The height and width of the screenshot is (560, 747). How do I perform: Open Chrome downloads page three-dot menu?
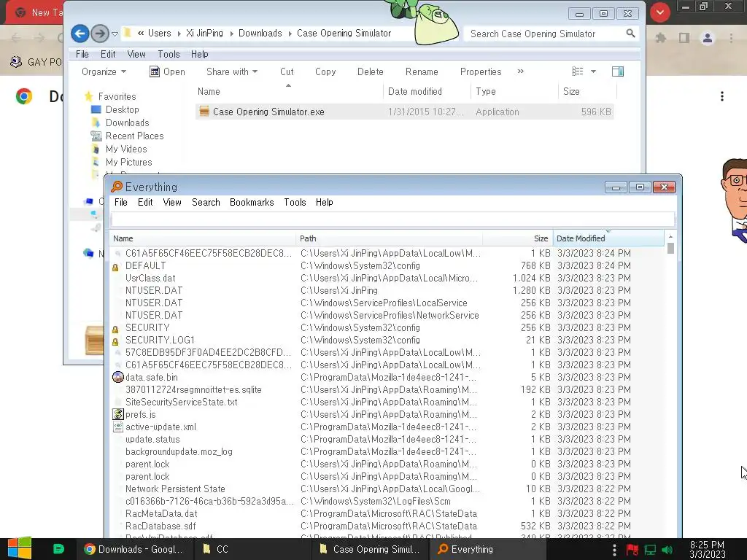tap(722, 96)
